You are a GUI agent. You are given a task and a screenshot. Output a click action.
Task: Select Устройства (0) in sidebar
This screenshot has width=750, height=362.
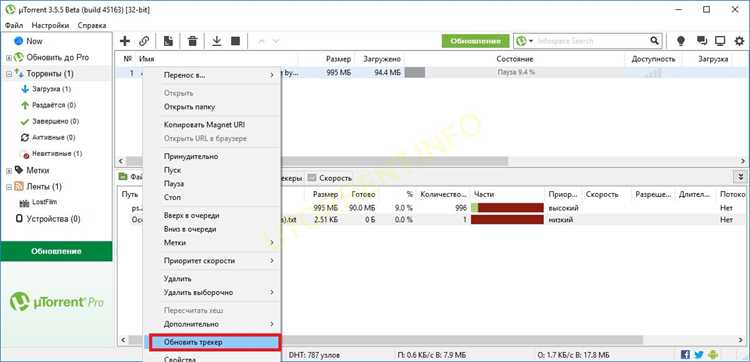53,219
